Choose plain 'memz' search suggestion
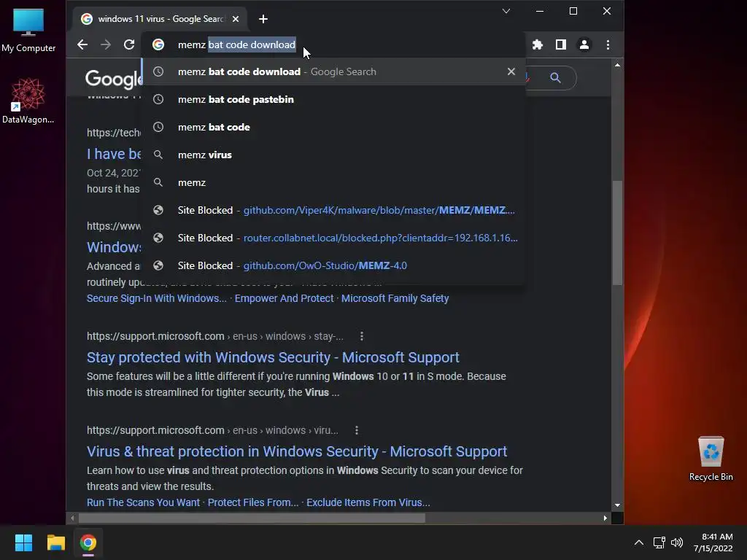 334,182
